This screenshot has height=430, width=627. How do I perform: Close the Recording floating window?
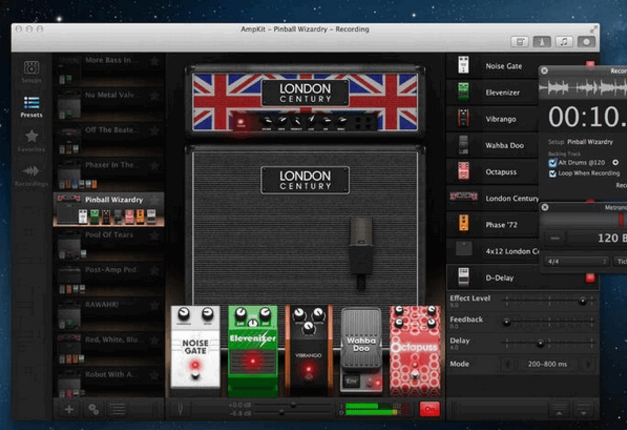(x=544, y=70)
